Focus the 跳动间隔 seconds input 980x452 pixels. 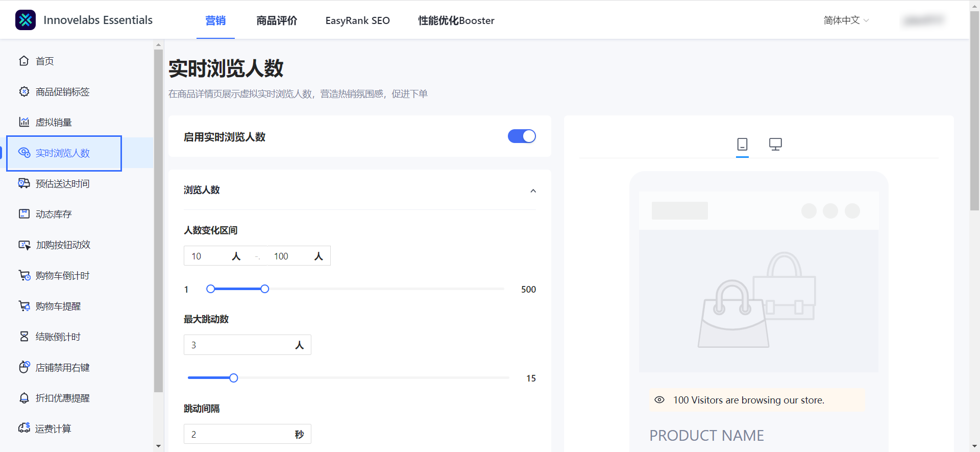(248, 434)
